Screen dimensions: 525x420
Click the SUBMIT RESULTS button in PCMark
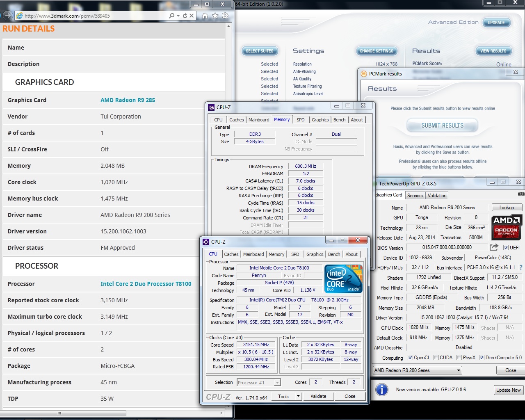[442, 126]
